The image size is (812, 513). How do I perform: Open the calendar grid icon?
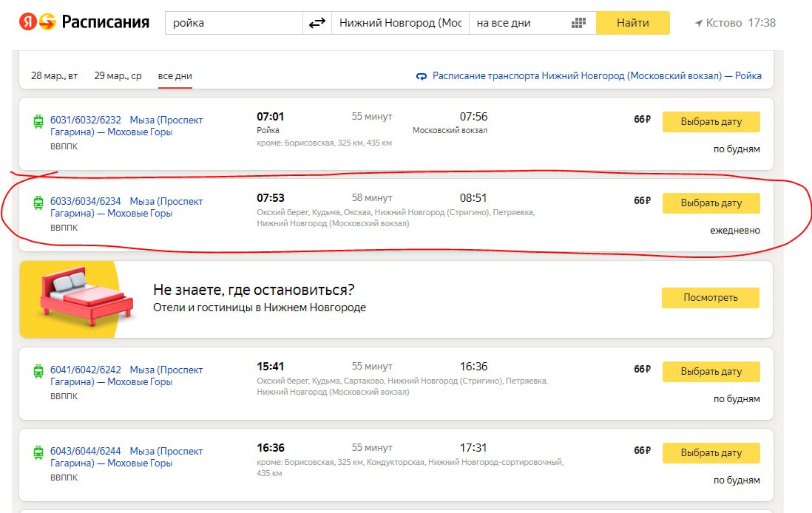click(x=578, y=23)
